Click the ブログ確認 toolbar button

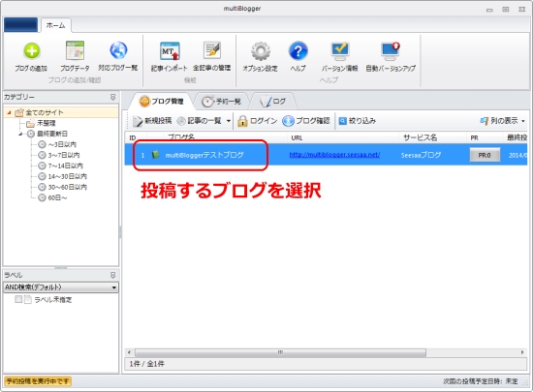click(x=306, y=121)
